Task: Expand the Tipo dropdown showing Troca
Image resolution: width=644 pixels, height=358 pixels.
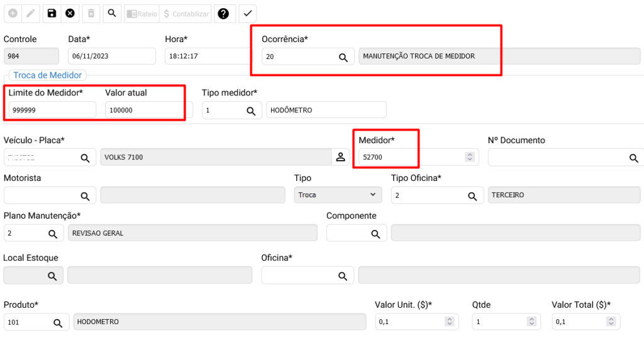Action: (x=338, y=195)
